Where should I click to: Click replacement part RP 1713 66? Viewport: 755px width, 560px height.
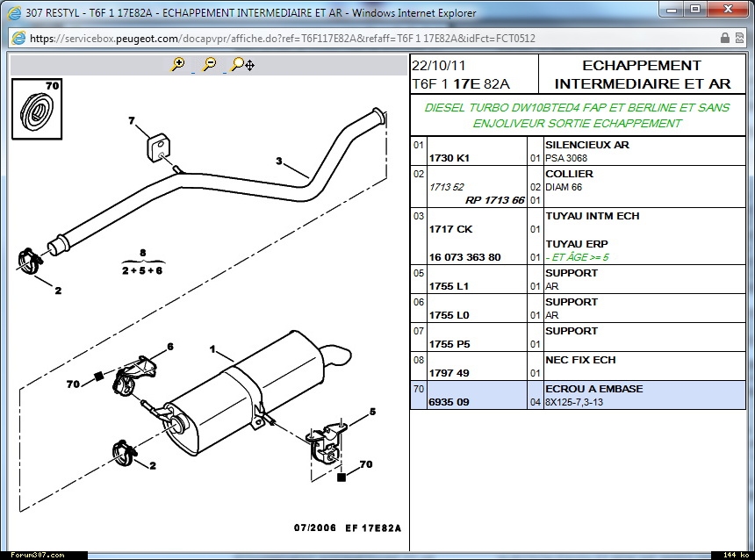495,200
